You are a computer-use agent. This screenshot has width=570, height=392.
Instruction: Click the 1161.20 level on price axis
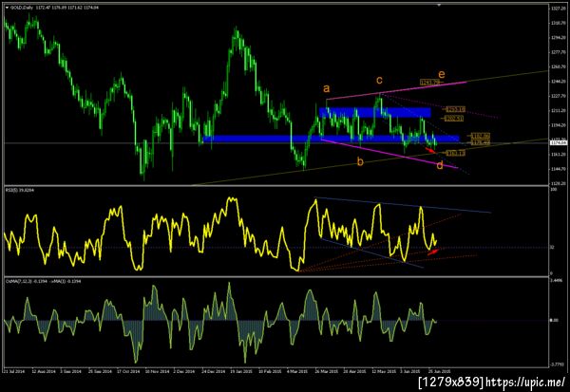click(x=558, y=155)
